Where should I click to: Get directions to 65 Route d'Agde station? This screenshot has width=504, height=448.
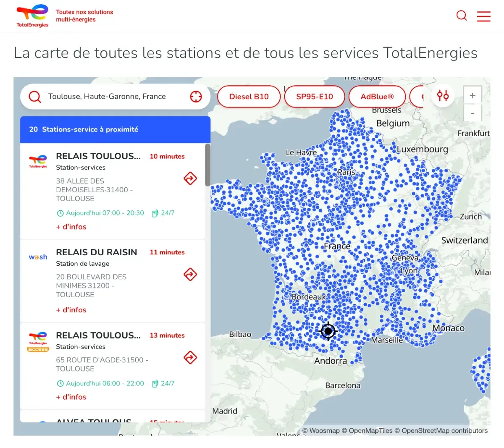tap(190, 358)
